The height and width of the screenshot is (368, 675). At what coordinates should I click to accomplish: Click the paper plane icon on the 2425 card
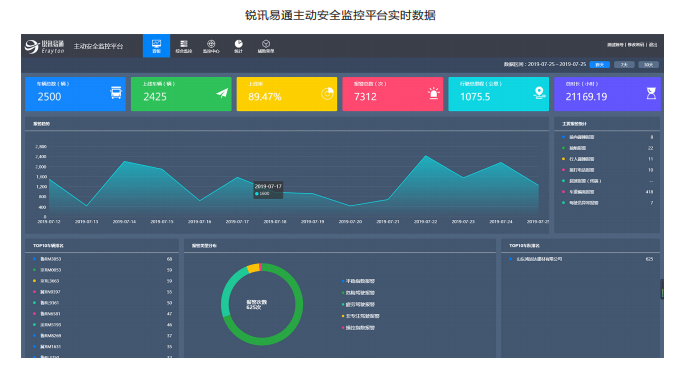point(222,93)
